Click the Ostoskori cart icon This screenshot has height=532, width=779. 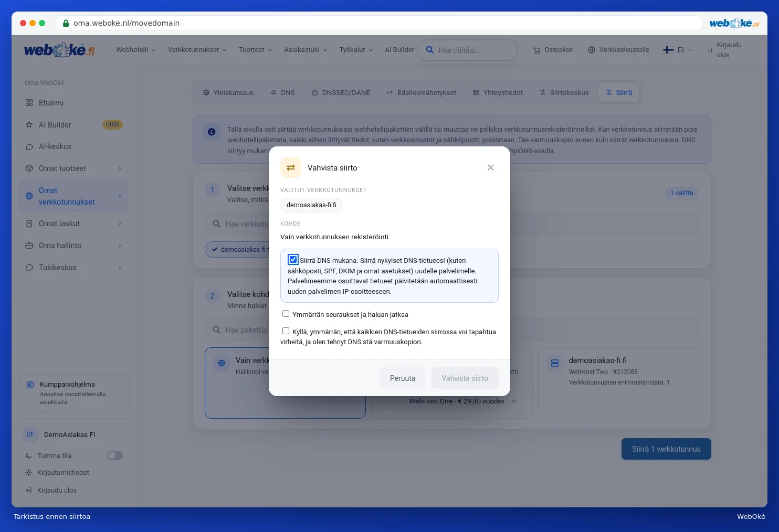(x=536, y=50)
